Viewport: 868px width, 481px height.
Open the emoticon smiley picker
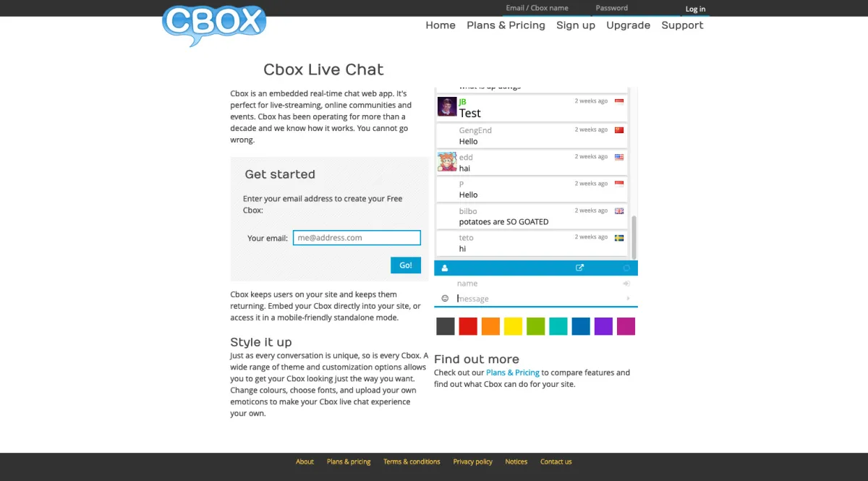(445, 298)
